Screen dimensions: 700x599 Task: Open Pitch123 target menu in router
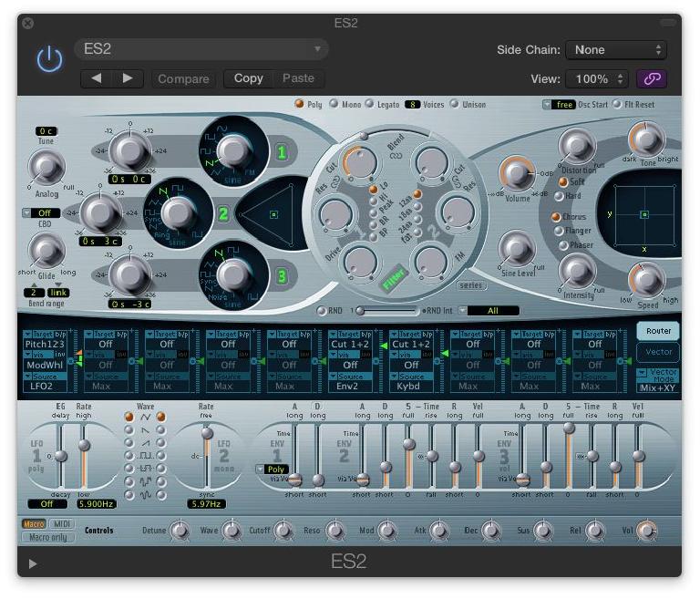(45, 345)
